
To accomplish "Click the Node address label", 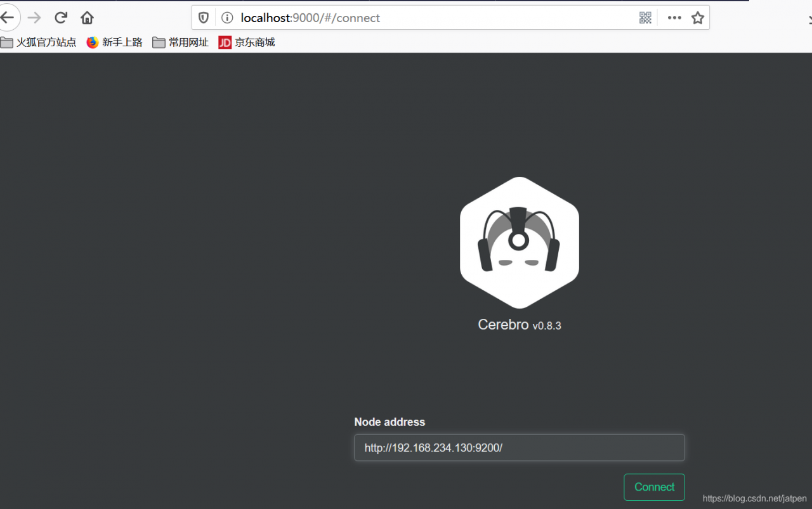I will point(390,422).
